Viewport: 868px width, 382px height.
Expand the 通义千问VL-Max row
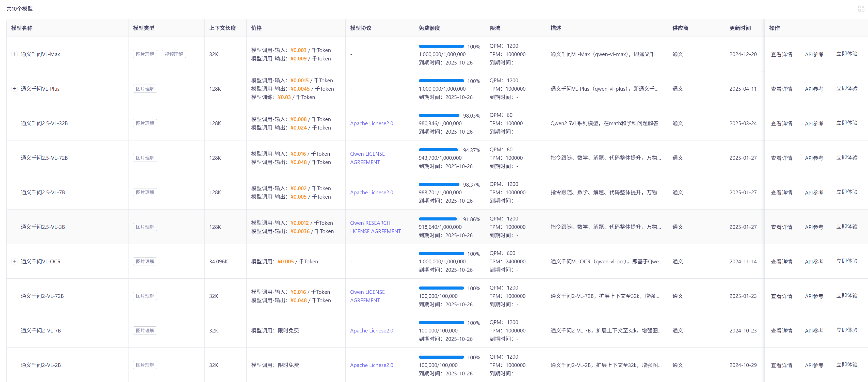(14, 54)
